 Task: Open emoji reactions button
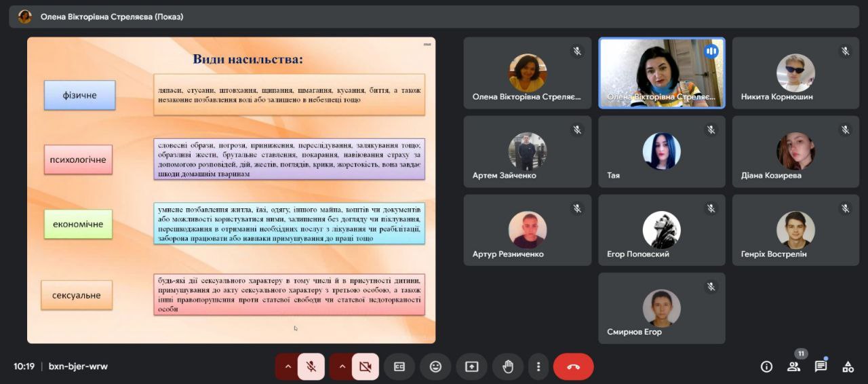[435, 366]
